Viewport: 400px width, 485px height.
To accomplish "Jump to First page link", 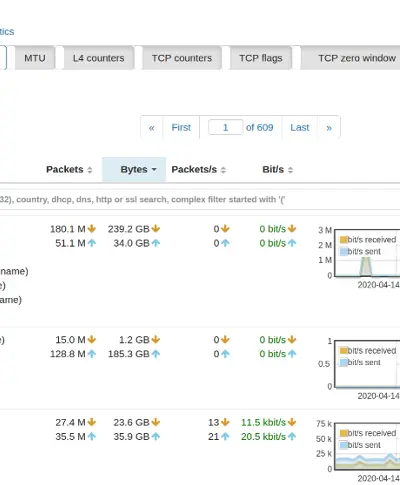I will click(181, 127).
